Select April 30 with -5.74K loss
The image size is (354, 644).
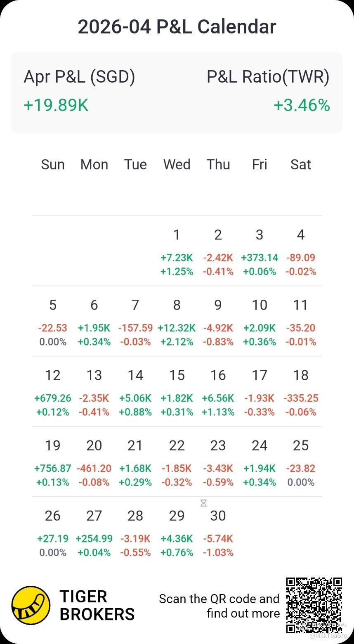pos(218,533)
